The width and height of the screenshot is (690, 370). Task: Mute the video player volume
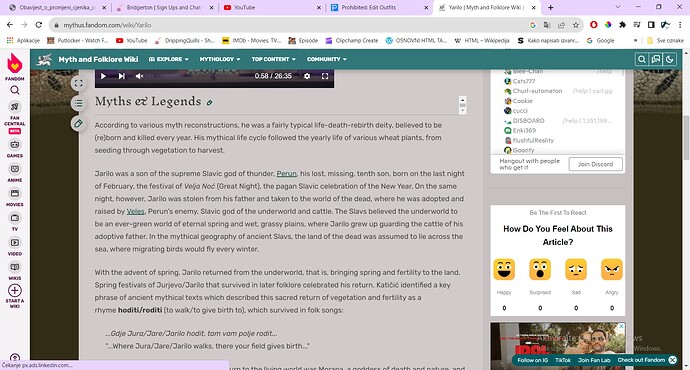pyautogui.click(x=139, y=76)
